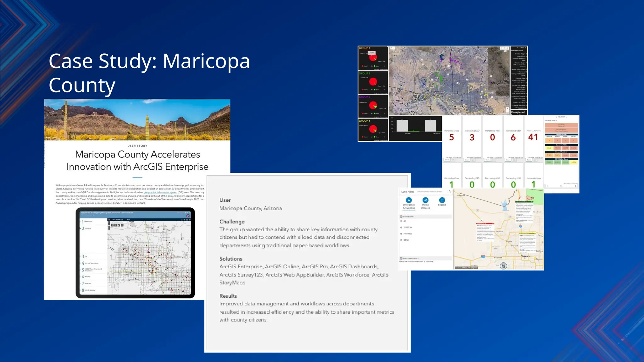Select Count tab under Increasing Cities

point(447,160)
